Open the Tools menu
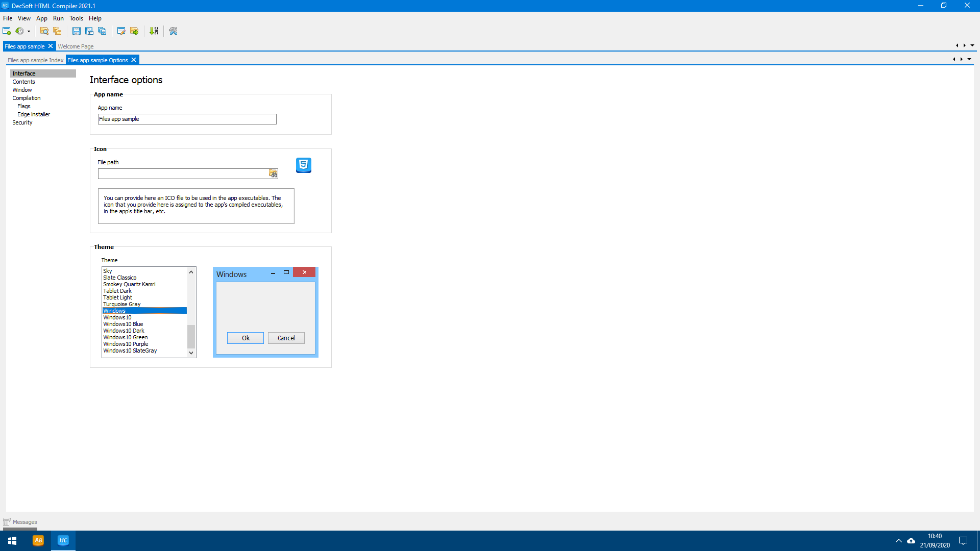The width and height of the screenshot is (980, 551). click(76, 18)
